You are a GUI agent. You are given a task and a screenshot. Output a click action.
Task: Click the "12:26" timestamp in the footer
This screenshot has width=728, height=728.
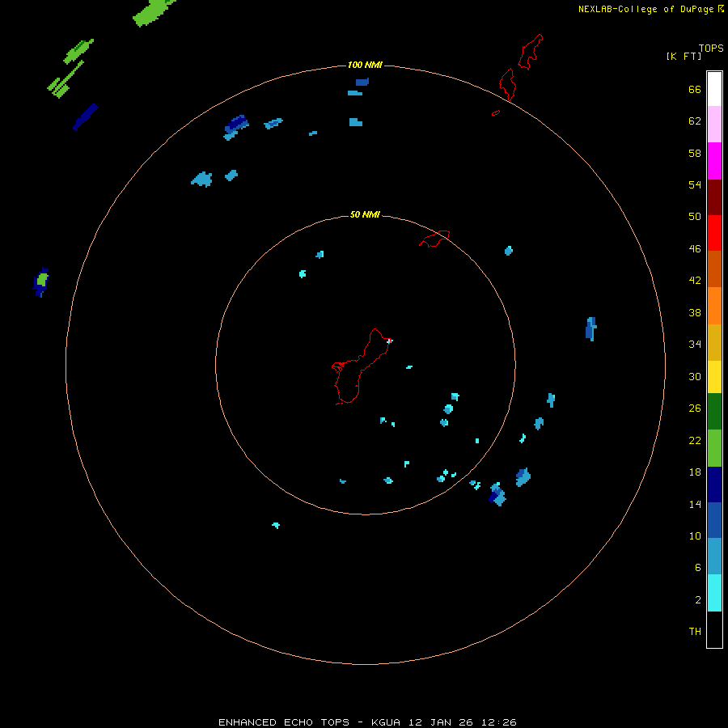(499, 722)
